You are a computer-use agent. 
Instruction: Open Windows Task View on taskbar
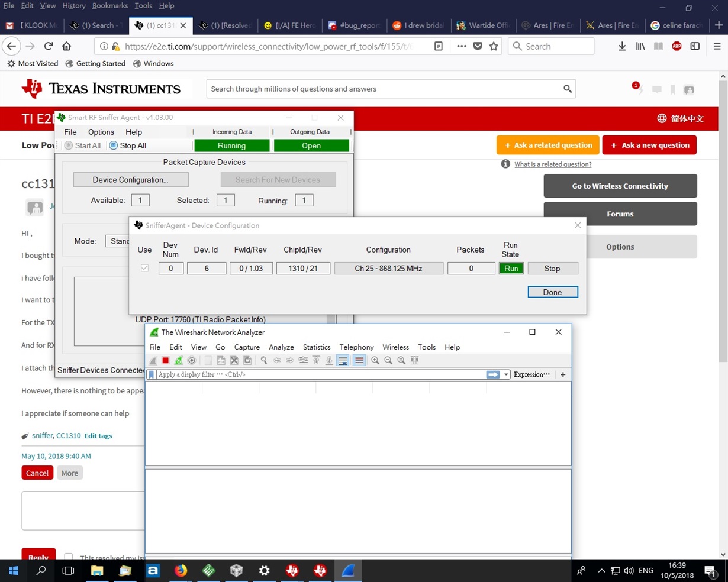(x=69, y=570)
